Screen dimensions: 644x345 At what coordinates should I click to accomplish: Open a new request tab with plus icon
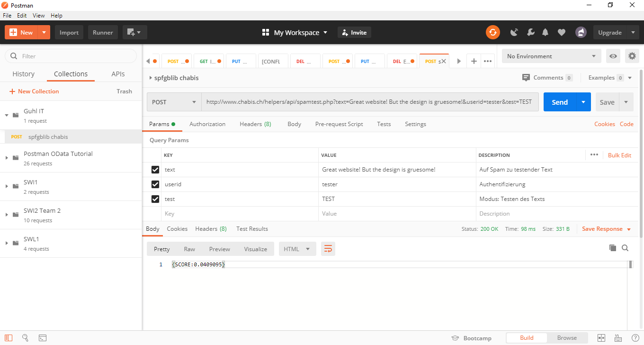point(474,61)
